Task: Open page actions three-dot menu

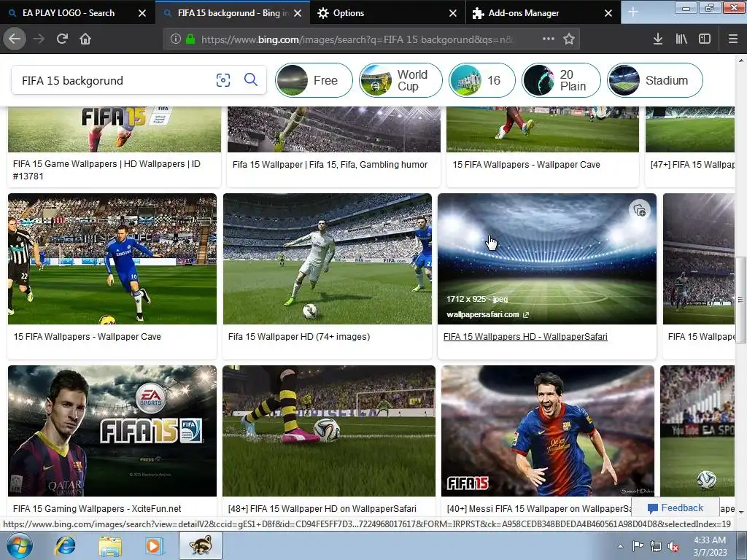Action: tap(549, 39)
